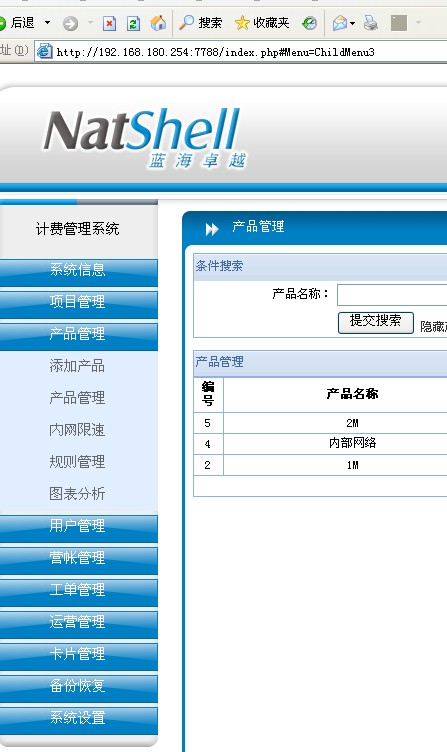Open 添加产品 submenu item
The width and height of the screenshot is (447, 752).
tap(77, 366)
